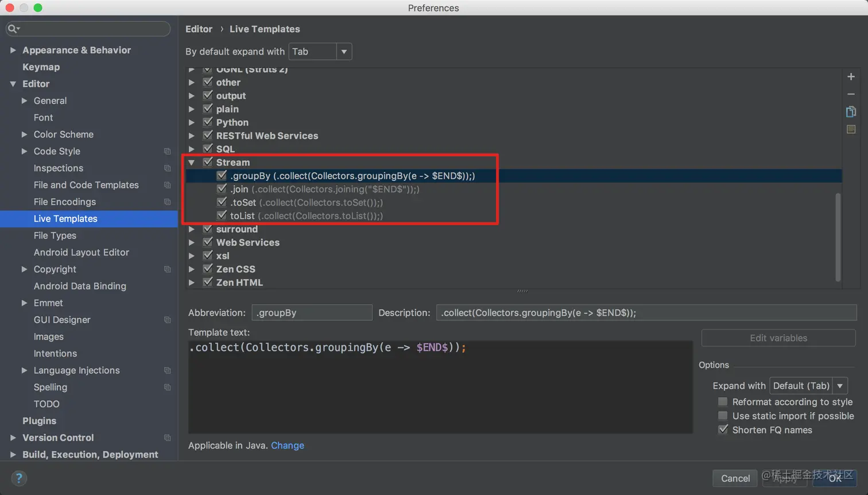868x495 pixels.
Task: Click project-level icon next to Version Control
Action: [167, 438]
